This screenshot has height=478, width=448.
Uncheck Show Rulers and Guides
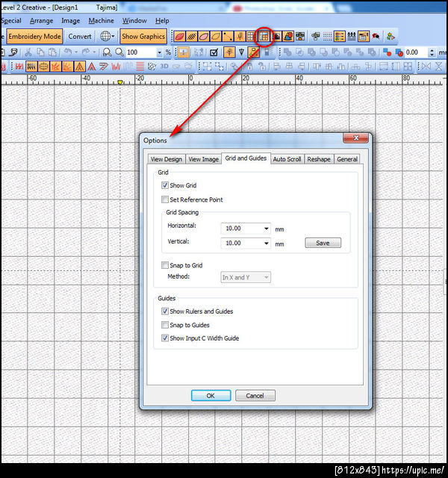click(x=165, y=311)
